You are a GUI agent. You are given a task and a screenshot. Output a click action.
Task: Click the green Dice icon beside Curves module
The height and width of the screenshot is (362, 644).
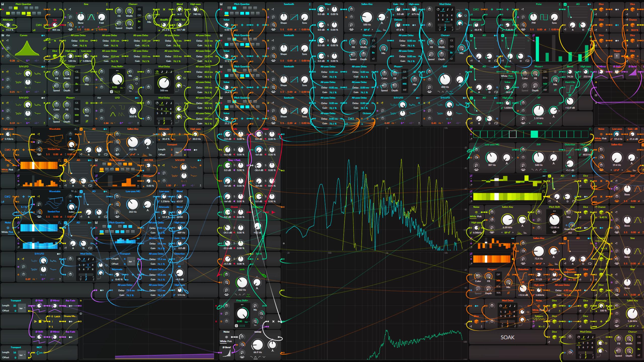pos(55,56)
